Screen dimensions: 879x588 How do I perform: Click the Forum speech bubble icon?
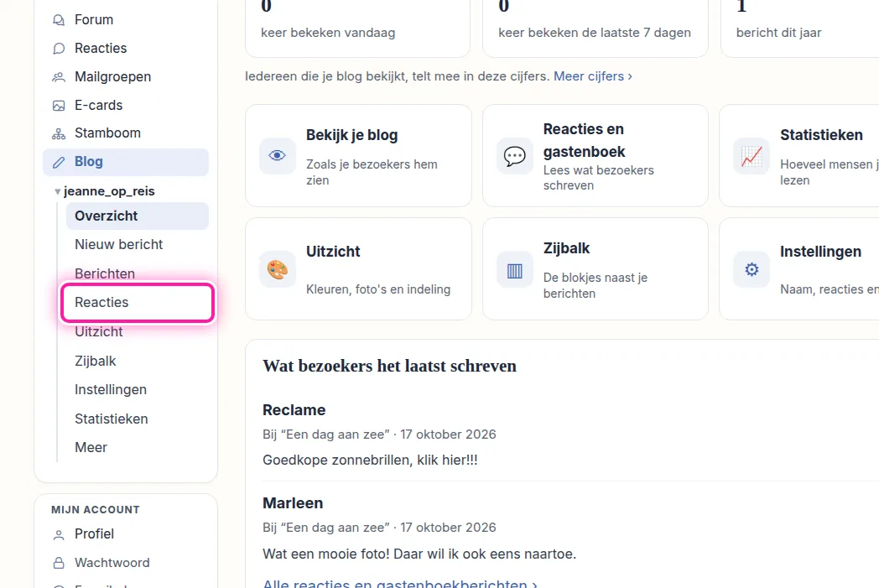tap(59, 20)
